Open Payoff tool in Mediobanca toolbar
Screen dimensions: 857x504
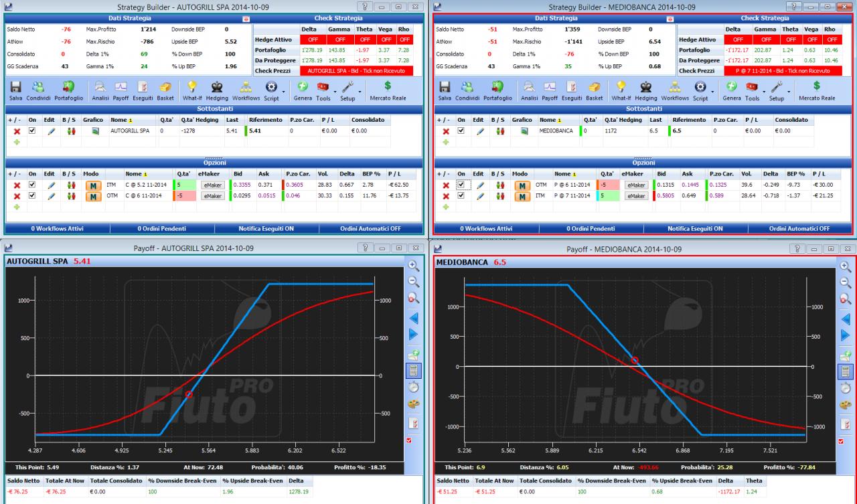(x=550, y=91)
